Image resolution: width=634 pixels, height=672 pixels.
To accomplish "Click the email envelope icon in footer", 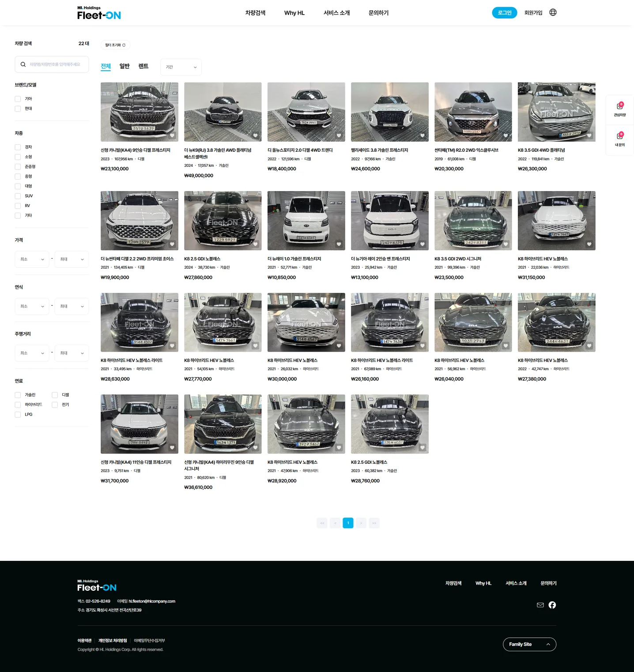I will pos(540,605).
